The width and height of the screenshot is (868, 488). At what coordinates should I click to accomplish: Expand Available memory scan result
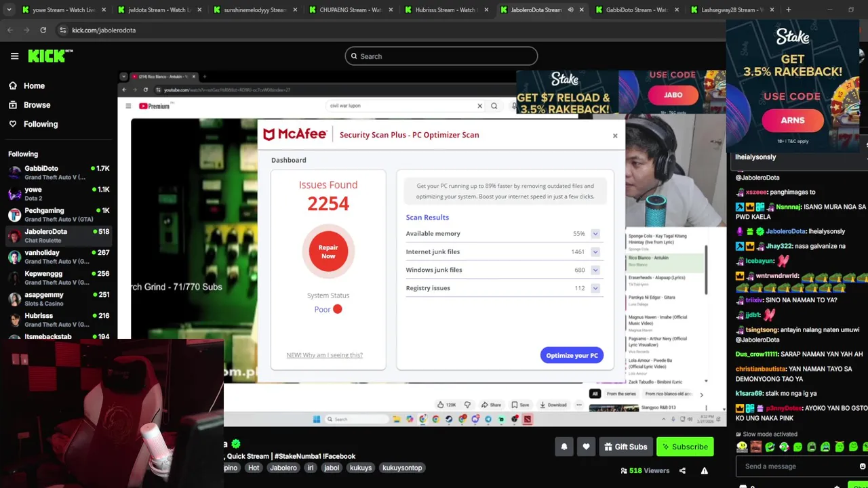coord(595,234)
